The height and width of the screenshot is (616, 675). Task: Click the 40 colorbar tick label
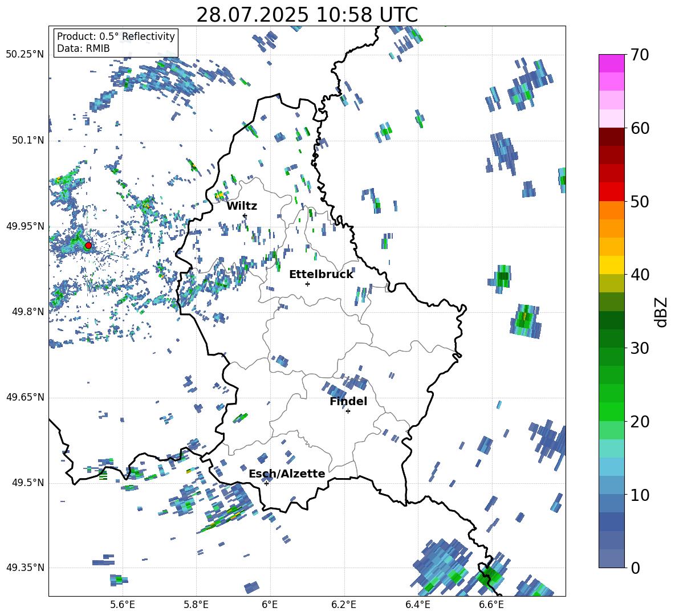(640, 275)
